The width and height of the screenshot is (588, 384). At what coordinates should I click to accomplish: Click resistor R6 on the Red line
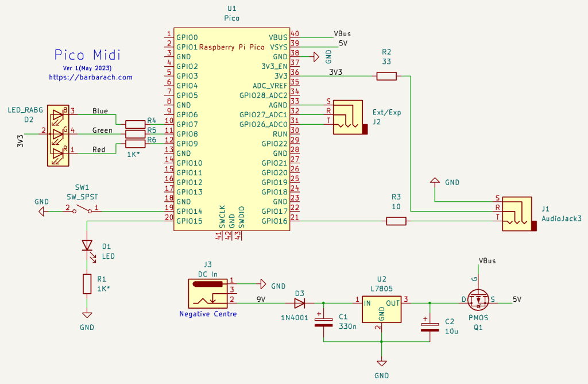[135, 144]
